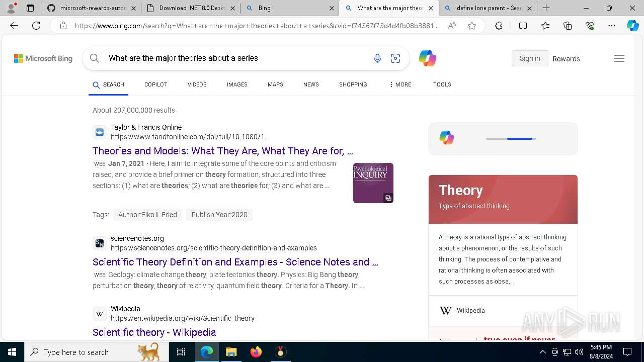Click the Microsoft Bing logo
Image resolution: width=644 pixels, height=362 pixels.
pos(43,58)
